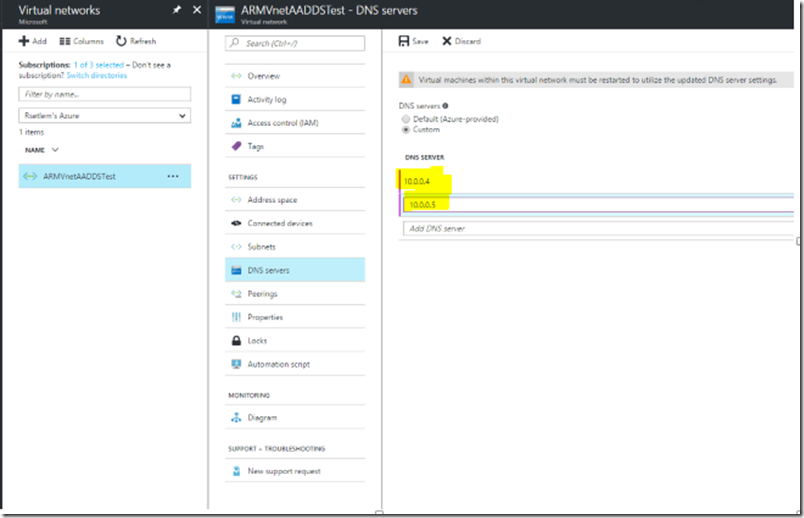
Task: Open the Tags menu item
Action: click(295, 146)
